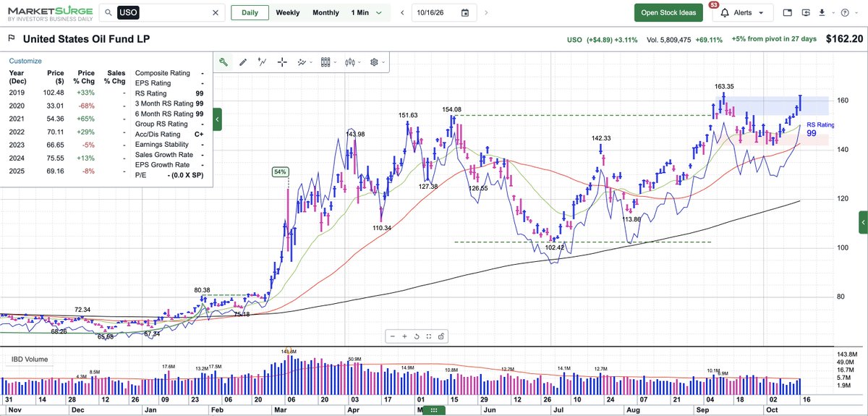The image size is (868, 416).
Task: Select the 1 Min interval tab
Action: 361,13
